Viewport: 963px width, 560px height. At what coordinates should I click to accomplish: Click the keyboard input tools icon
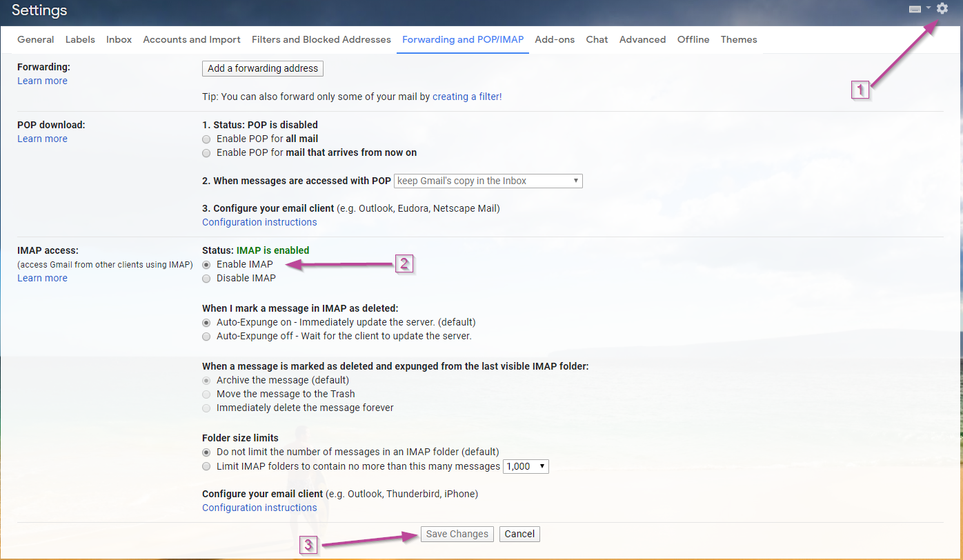(x=915, y=9)
